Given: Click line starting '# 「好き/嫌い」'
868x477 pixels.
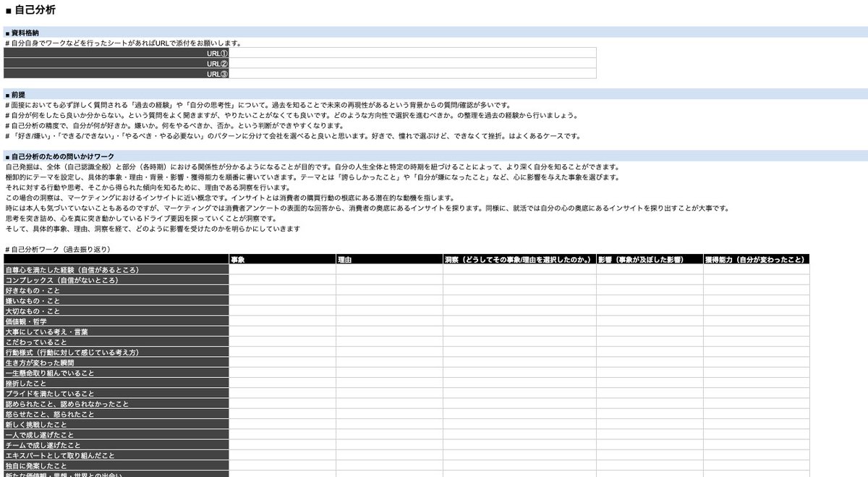Looking at the screenshot, I should pyautogui.click(x=292, y=135).
